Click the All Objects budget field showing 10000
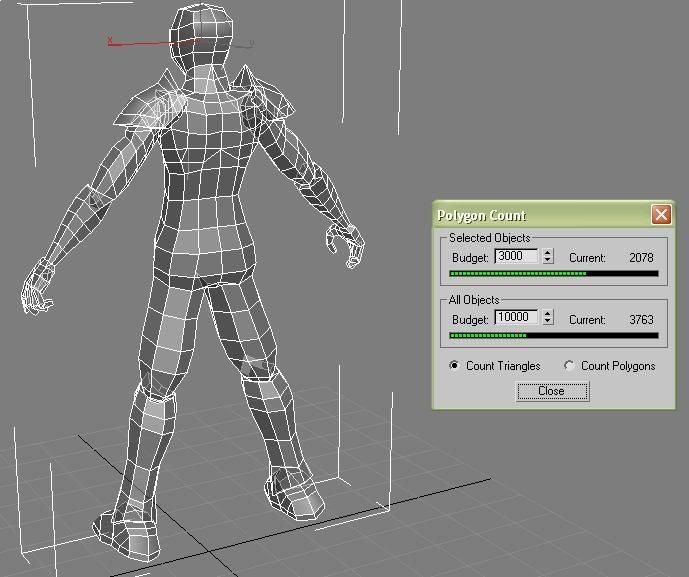 click(517, 317)
